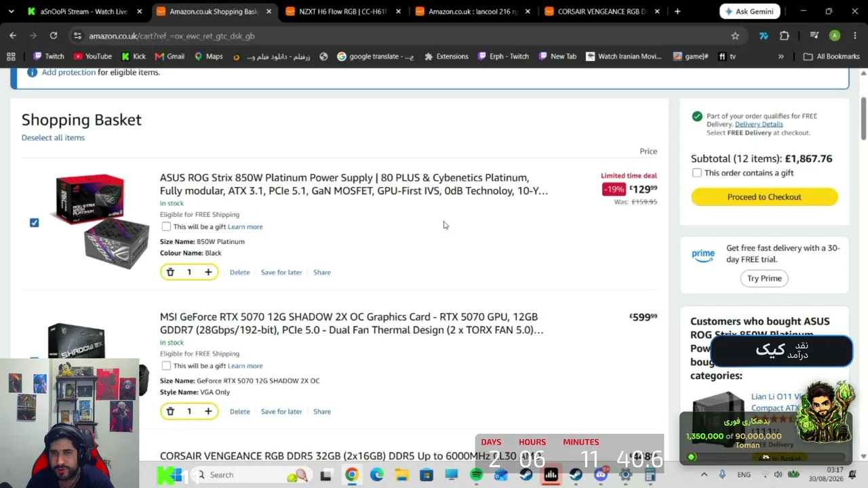The width and height of the screenshot is (868, 488).
Task: Open Discord from the taskbar
Action: pyautogui.click(x=600, y=474)
